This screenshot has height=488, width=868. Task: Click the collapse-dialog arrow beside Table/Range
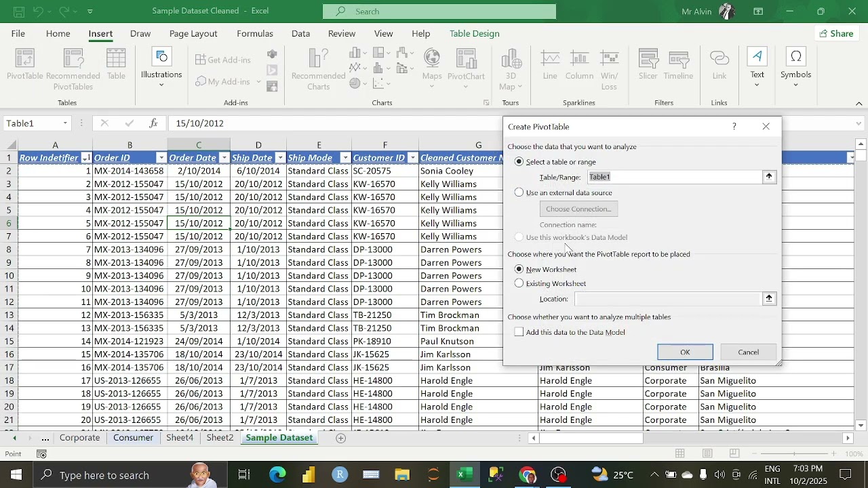(769, 177)
